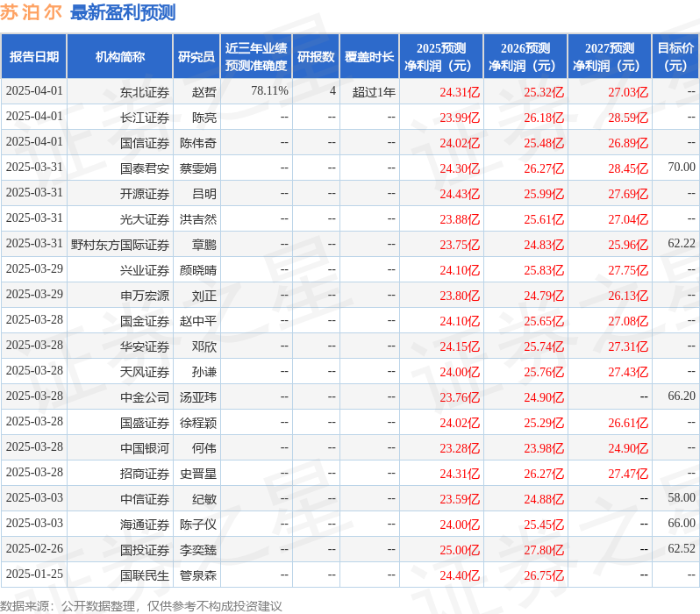Image resolution: width=700 pixels, height=614 pixels.
Task: Click analyst name 汤亚玮
Action: (197, 398)
